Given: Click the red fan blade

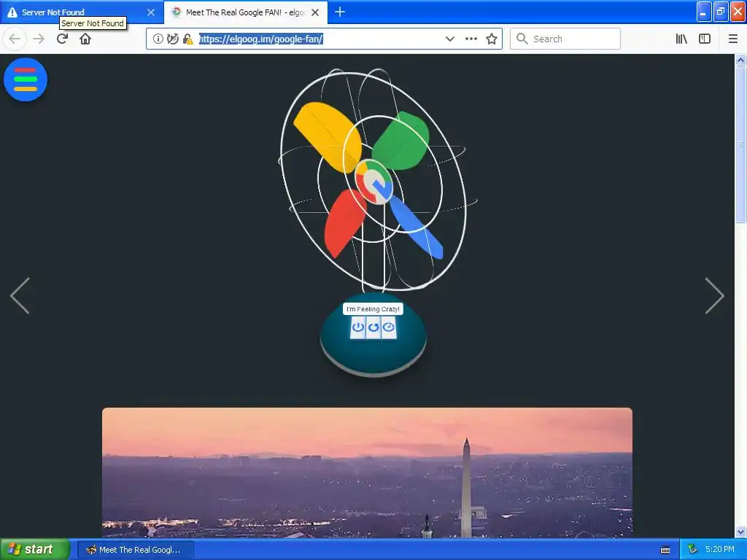Looking at the screenshot, I should click(344, 223).
